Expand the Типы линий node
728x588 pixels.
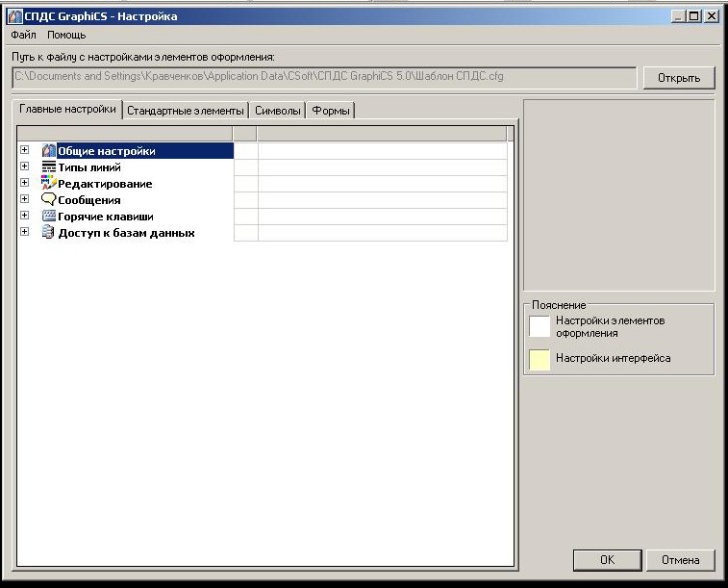(x=25, y=166)
